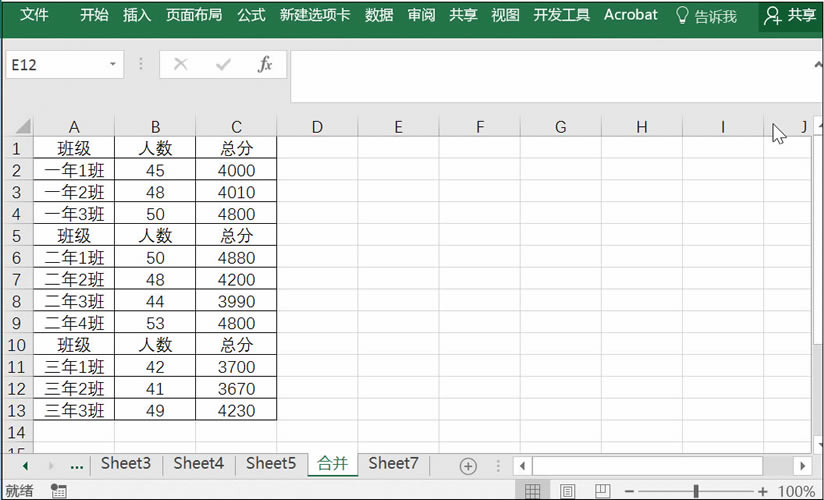Click the zoom slider handle
Viewport: 824px width, 500px height.
696,492
